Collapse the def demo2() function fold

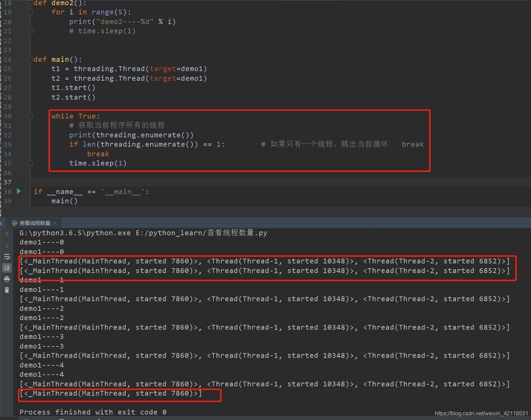[x=30, y=3]
